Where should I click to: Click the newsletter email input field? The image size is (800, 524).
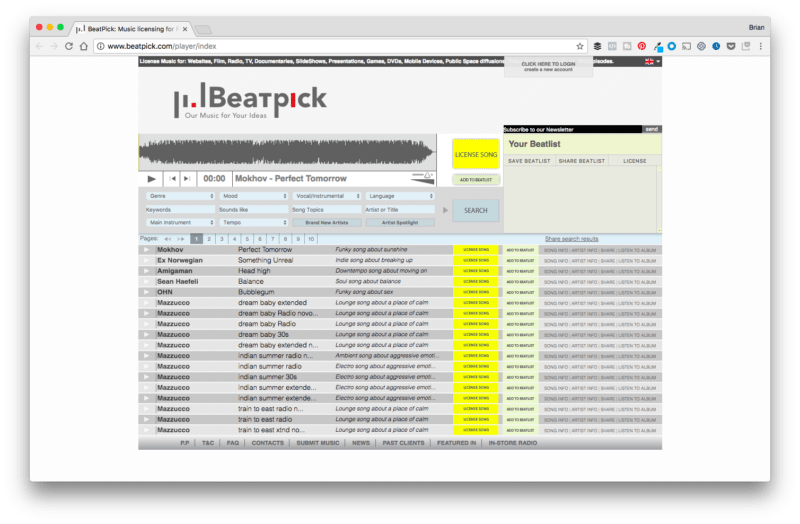573,129
